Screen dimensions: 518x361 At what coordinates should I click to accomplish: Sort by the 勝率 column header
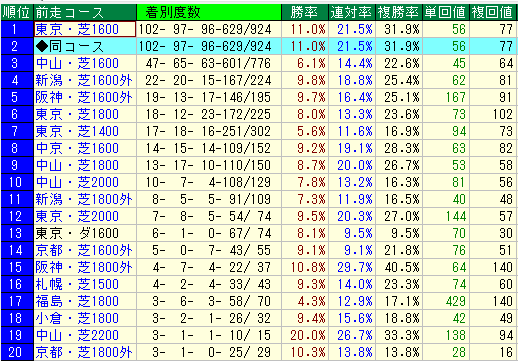[x=305, y=13]
